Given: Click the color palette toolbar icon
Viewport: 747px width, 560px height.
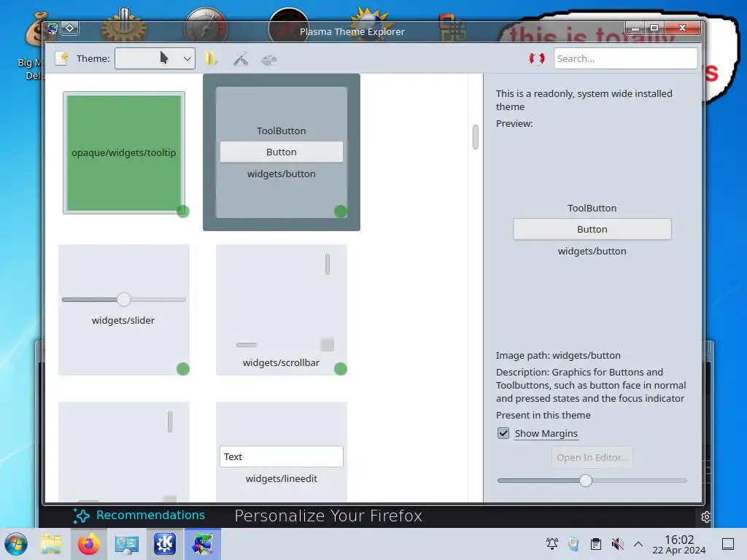Looking at the screenshot, I should coord(269,60).
